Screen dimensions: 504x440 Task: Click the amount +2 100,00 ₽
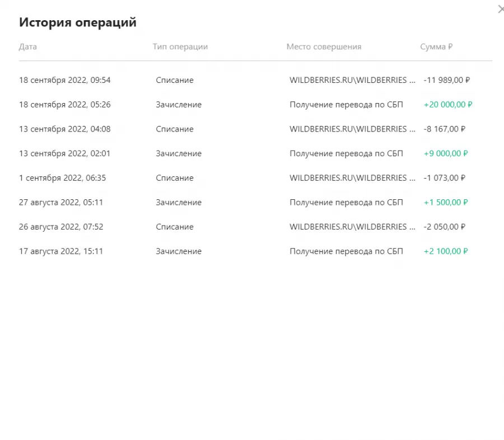point(446,251)
